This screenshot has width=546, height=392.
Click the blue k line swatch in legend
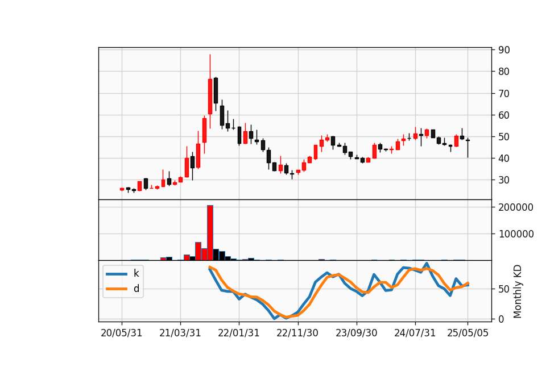[x=116, y=274]
